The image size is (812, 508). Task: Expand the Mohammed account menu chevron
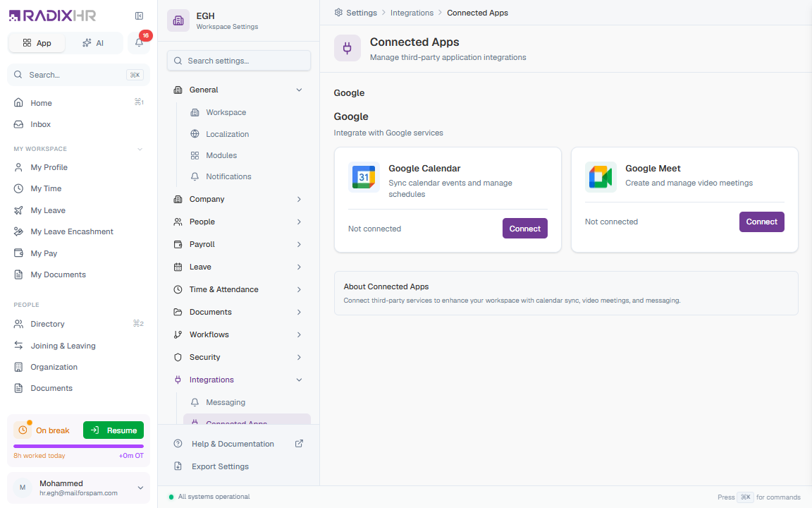click(140, 488)
